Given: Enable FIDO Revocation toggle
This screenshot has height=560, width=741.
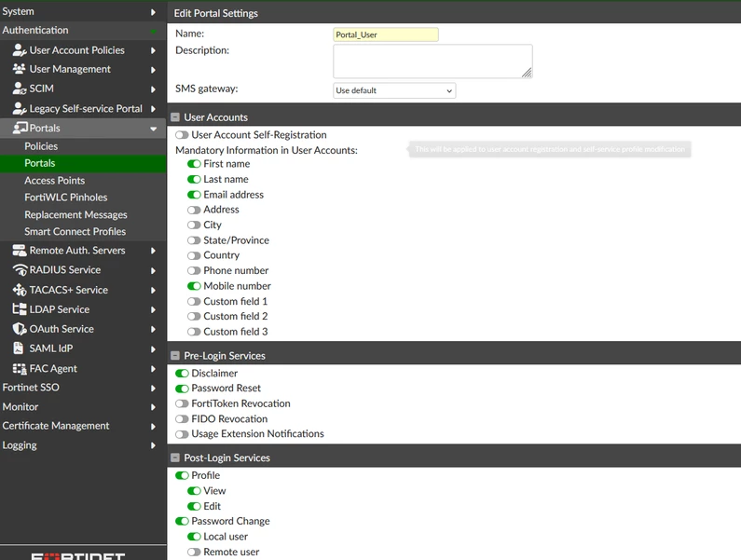Looking at the screenshot, I should point(182,419).
